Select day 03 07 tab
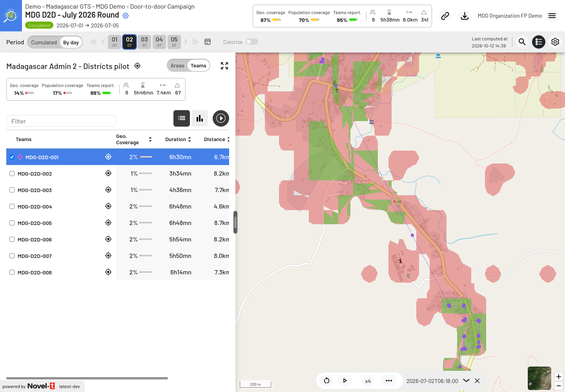Viewport: 565px width, 392px height. (144, 42)
